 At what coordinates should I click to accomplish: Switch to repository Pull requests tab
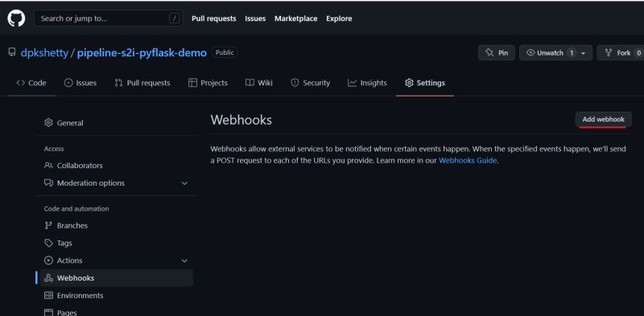[142, 83]
